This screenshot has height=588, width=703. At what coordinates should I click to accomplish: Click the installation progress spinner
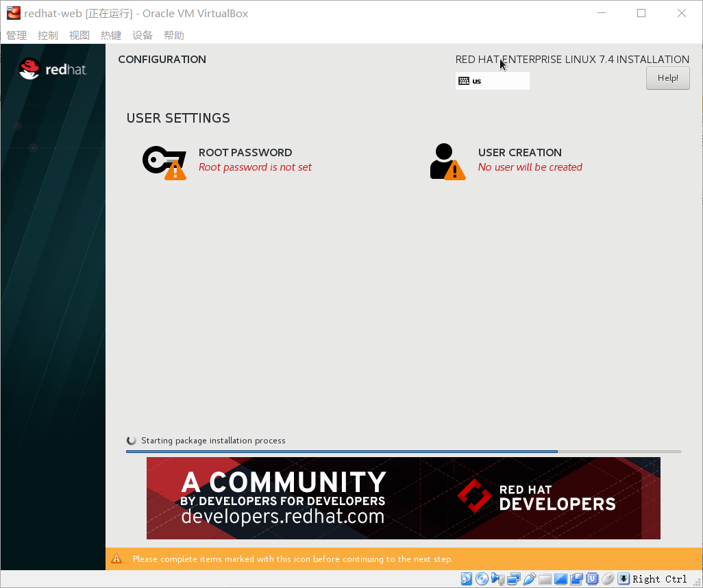(132, 441)
